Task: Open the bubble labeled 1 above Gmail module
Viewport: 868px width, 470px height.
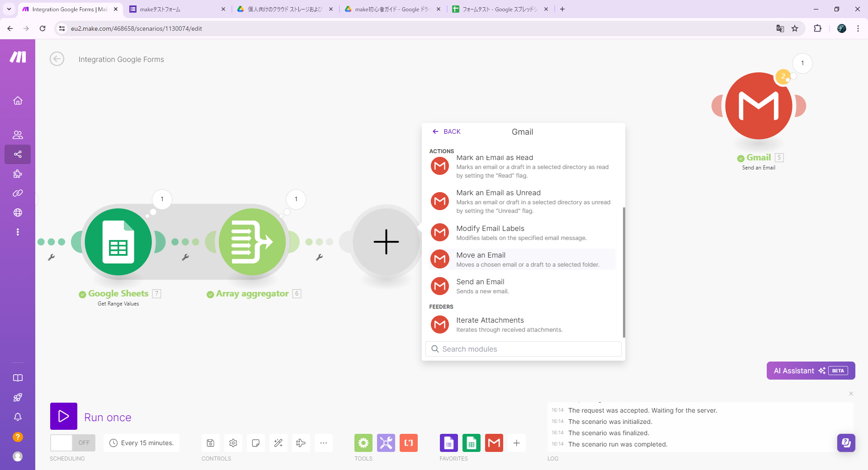Action: (x=802, y=63)
